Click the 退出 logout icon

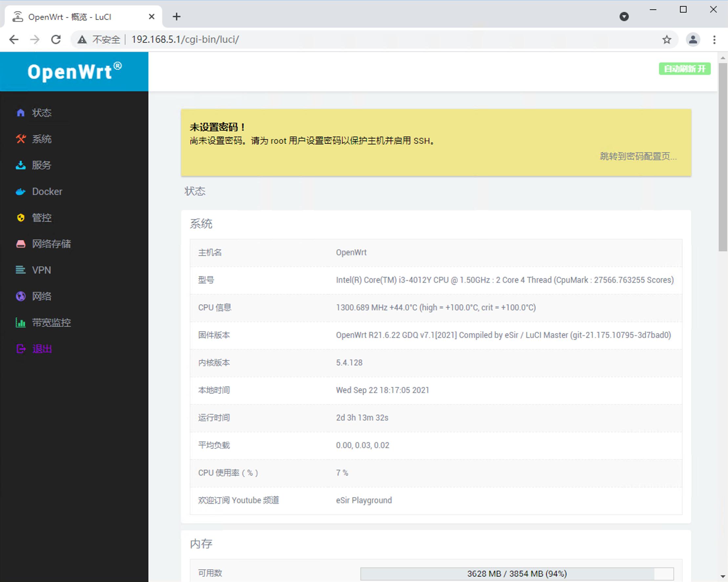[21, 349]
